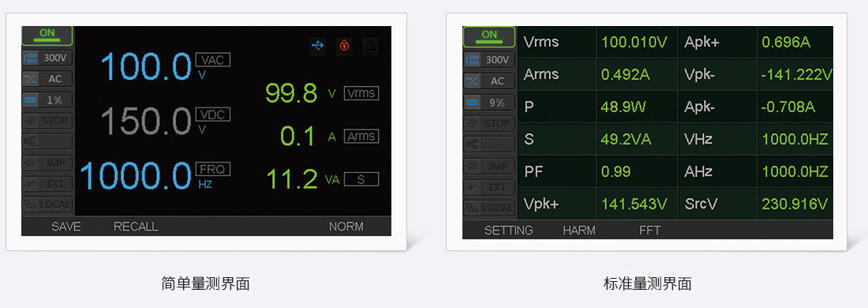Click the red lock icon
Viewport: 868px width, 308px height.
click(x=344, y=46)
